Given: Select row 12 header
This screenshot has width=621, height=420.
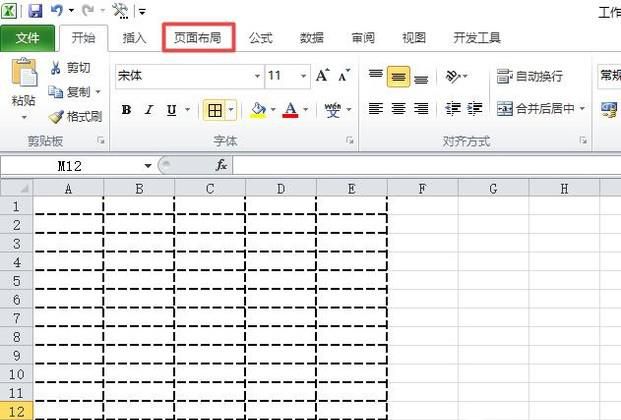Looking at the screenshot, I should click(x=16, y=411).
